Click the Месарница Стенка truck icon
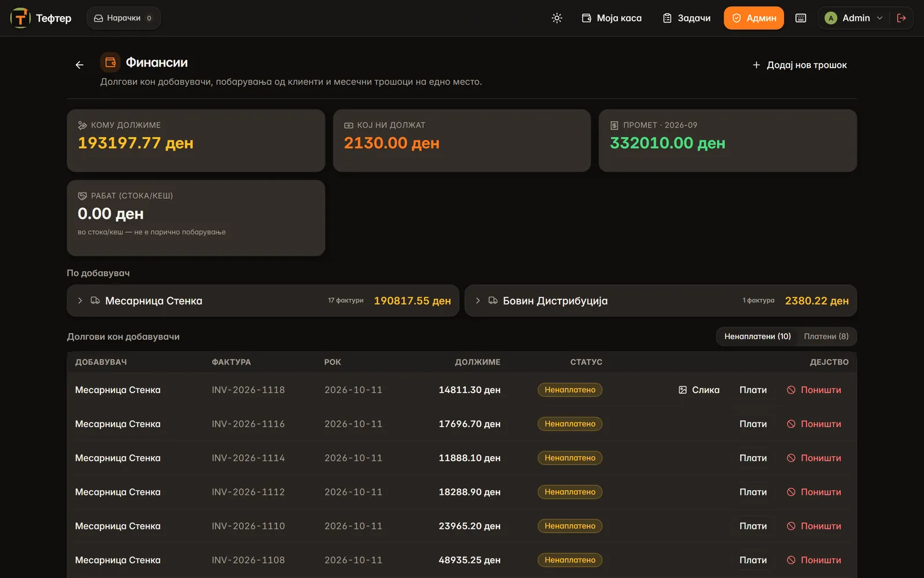The image size is (924, 578). [x=95, y=301]
